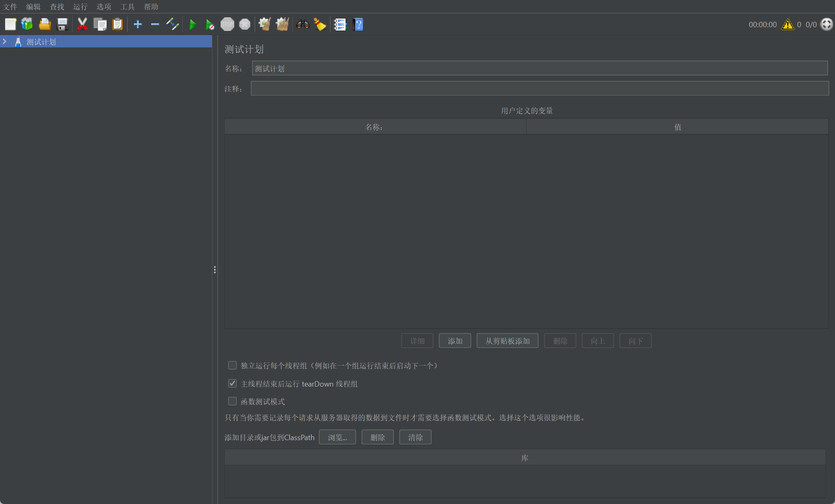
Task: Uncheck the tearDown 线程组 checkbox
Action: pyautogui.click(x=233, y=384)
